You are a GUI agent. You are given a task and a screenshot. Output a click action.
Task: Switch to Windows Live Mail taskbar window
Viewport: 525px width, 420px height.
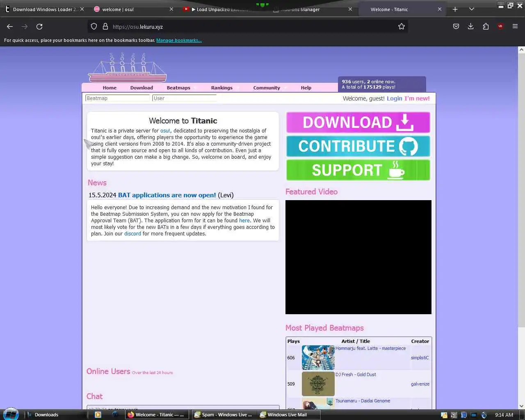click(289, 415)
